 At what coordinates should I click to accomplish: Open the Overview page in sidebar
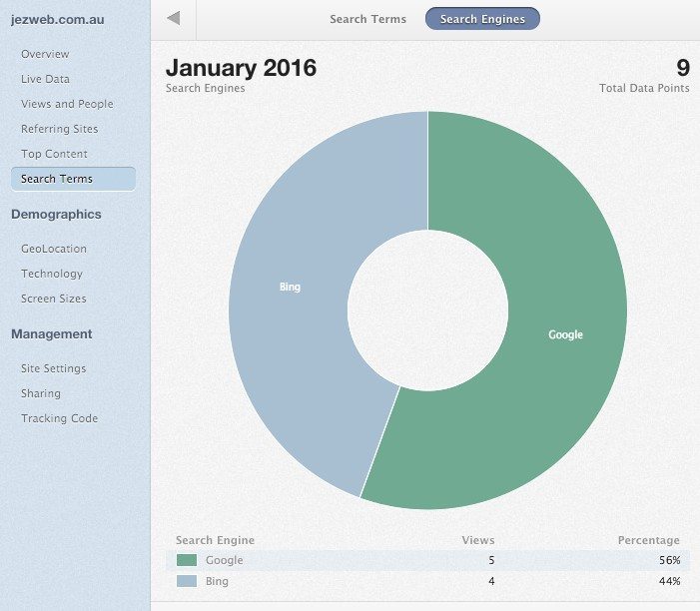tap(45, 54)
